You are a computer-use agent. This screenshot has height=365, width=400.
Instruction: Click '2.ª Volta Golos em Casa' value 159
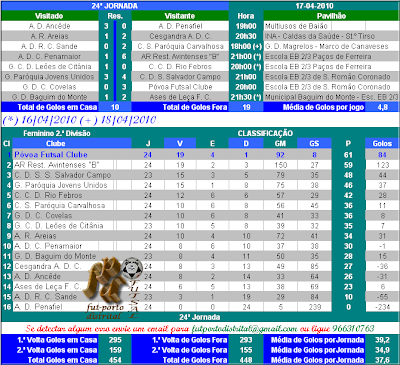115,350
